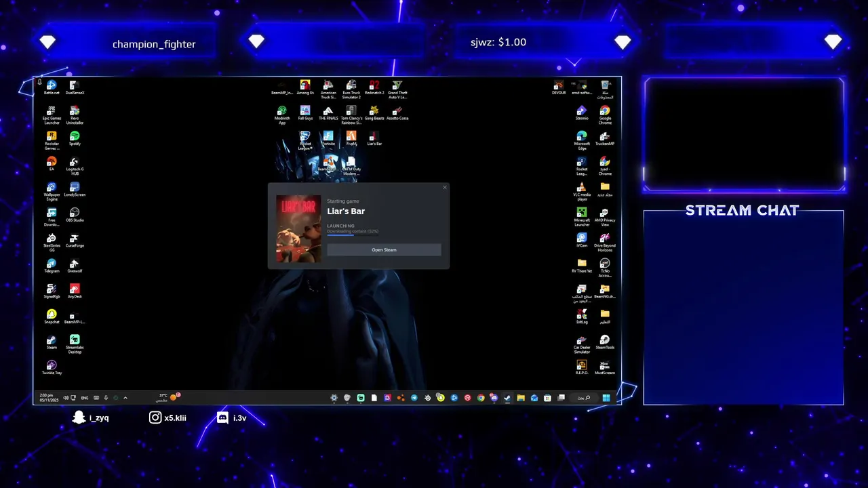This screenshot has height=488, width=868.
Task: Open the RV There Yet folder
Action: 582,266
